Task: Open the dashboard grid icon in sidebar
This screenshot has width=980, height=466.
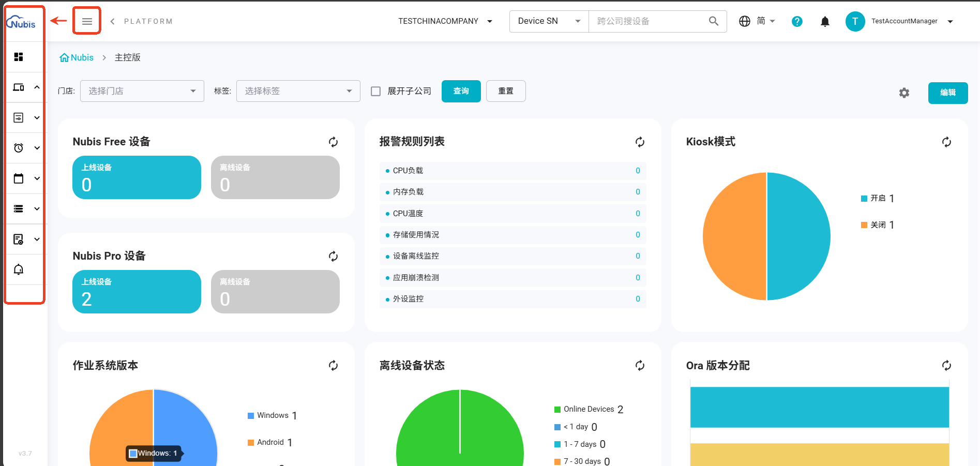Action: (x=19, y=57)
